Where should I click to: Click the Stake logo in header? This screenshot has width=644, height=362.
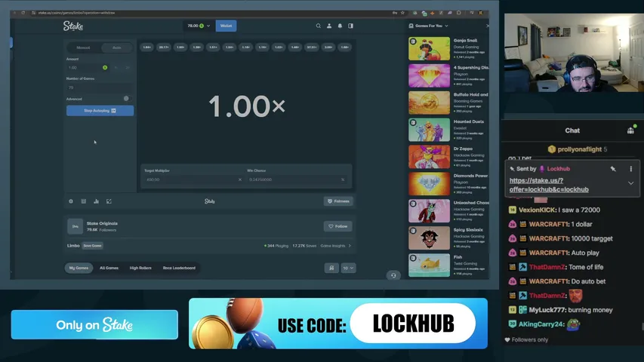(x=73, y=26)
